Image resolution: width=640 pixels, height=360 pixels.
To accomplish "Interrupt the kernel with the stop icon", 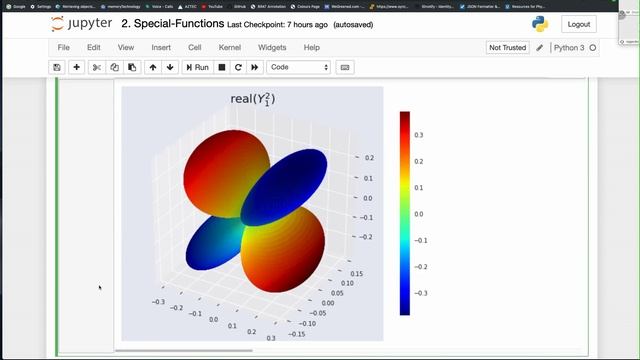I will [x=222, y=67].
